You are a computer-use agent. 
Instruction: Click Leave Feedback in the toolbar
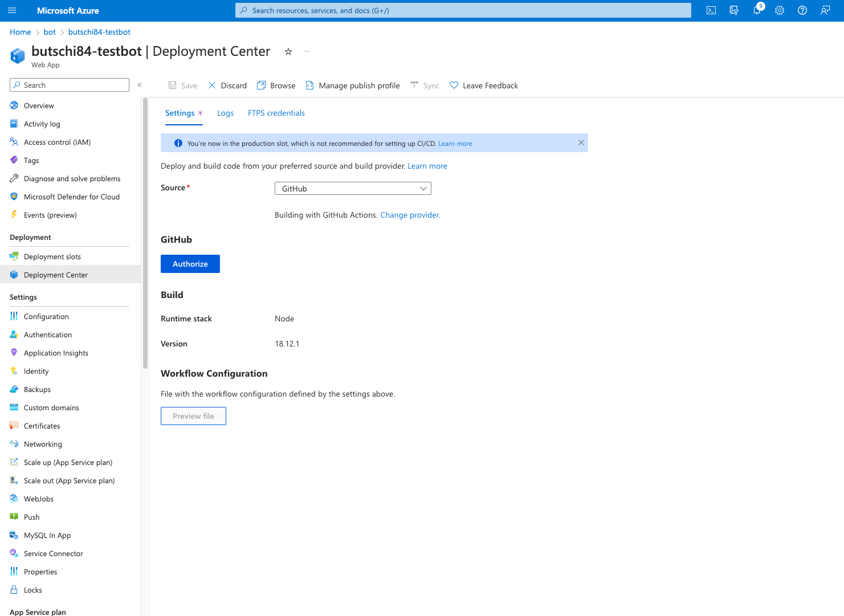(x=484, y=85)
